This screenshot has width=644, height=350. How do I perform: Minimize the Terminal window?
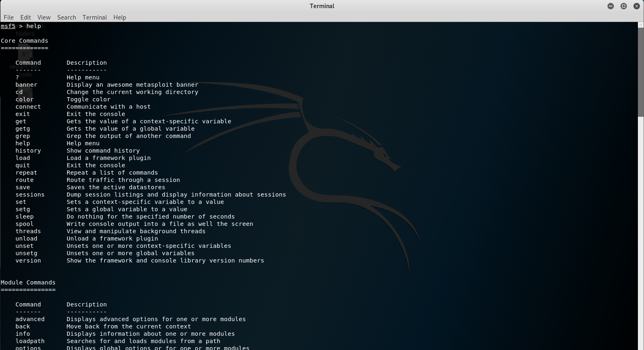tap(611, 6)
